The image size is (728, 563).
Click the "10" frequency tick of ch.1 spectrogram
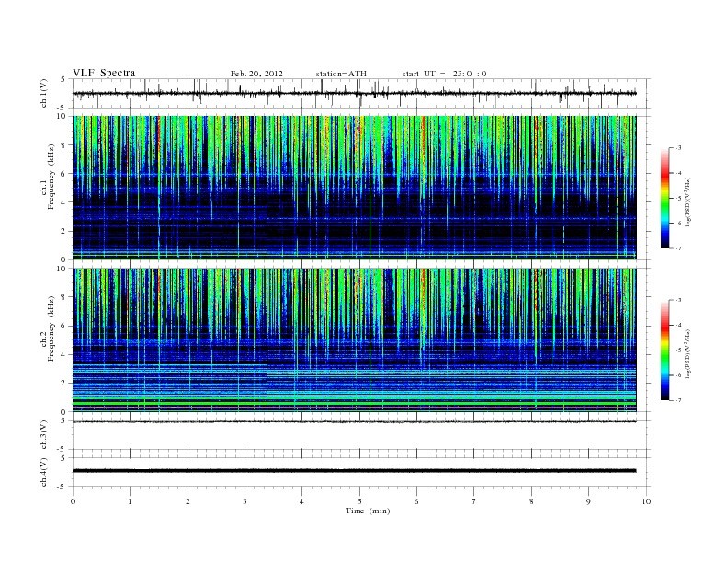pos(62,116)
